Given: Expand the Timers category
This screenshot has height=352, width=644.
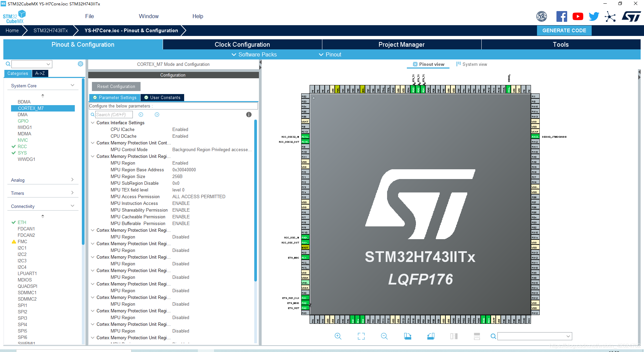Looking at the screenshot, I should coord(72,193).
